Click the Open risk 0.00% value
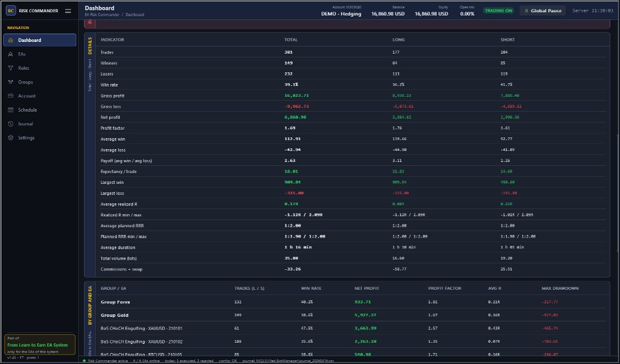 467,14
